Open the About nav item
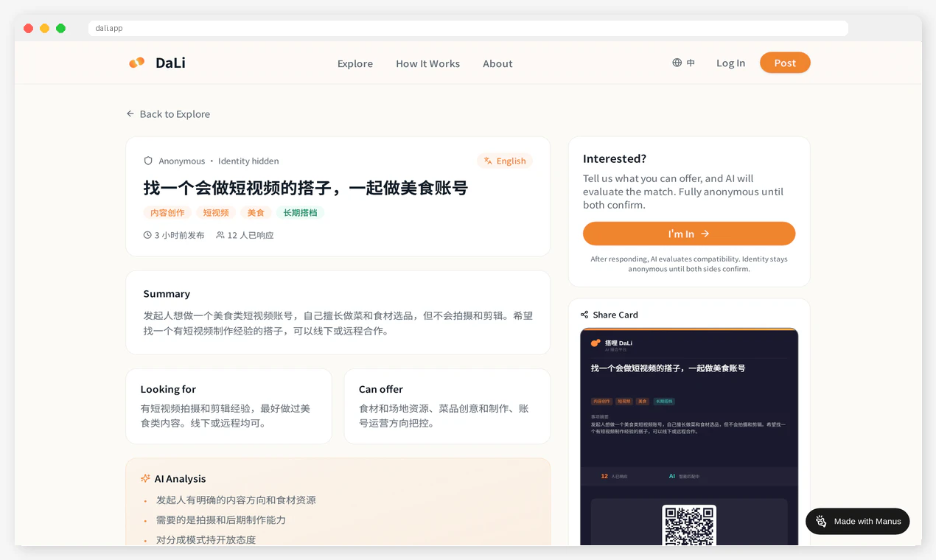This screenshot has height=560, width=936. coord(497,63)
